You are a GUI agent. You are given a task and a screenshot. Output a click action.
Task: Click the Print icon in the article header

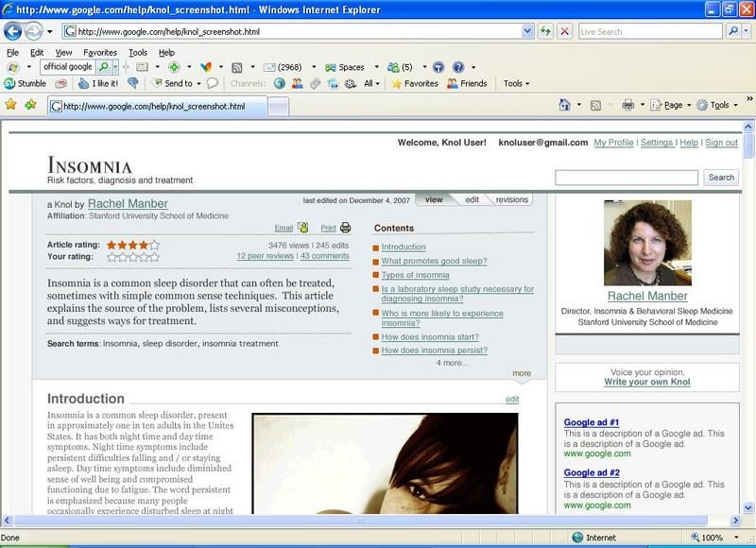pos(345,228)
